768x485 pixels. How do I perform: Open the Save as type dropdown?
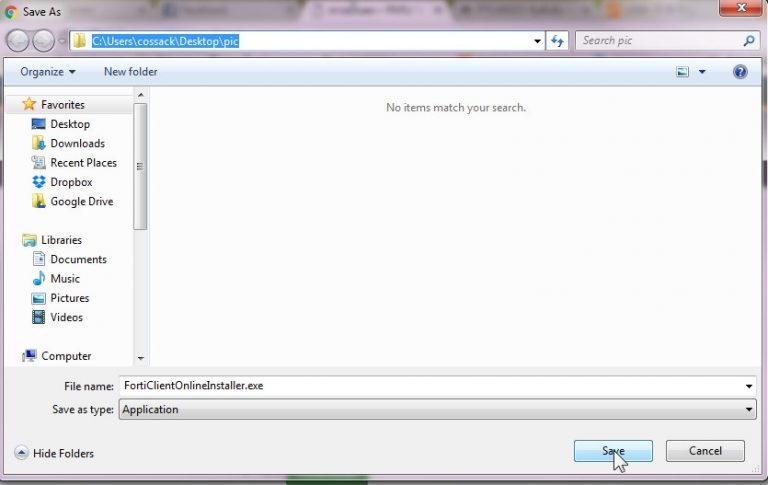[749, 409]
